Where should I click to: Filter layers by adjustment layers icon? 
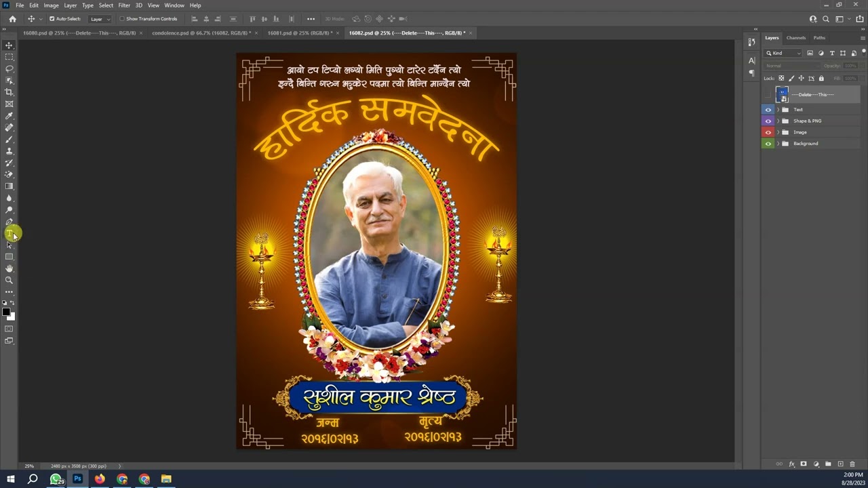821,53
